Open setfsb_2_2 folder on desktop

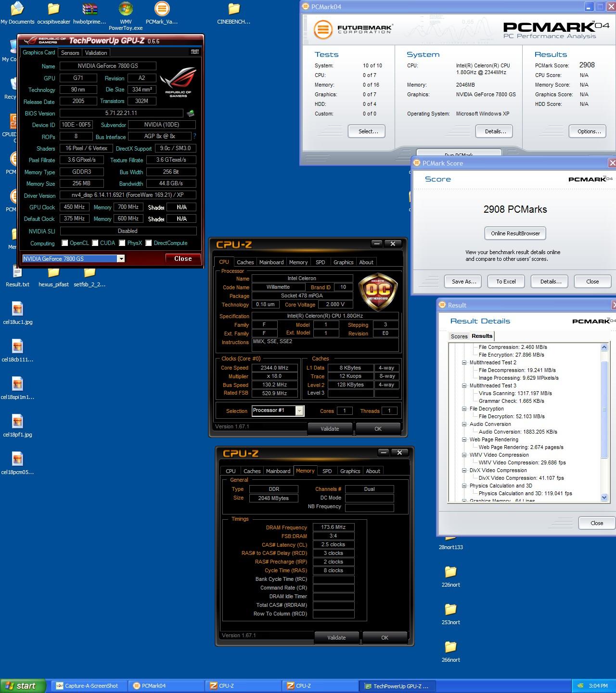[90, 277]
